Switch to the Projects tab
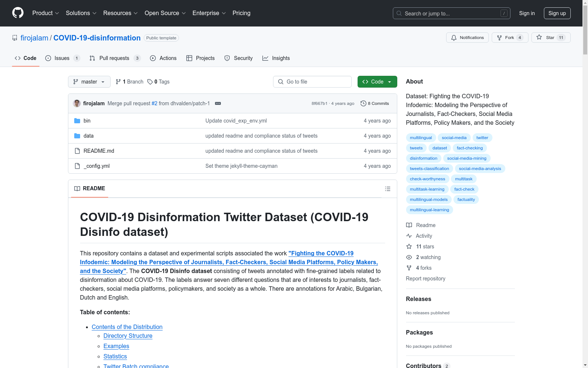Viewport: 588px width, 368px height. coord(201,58)
